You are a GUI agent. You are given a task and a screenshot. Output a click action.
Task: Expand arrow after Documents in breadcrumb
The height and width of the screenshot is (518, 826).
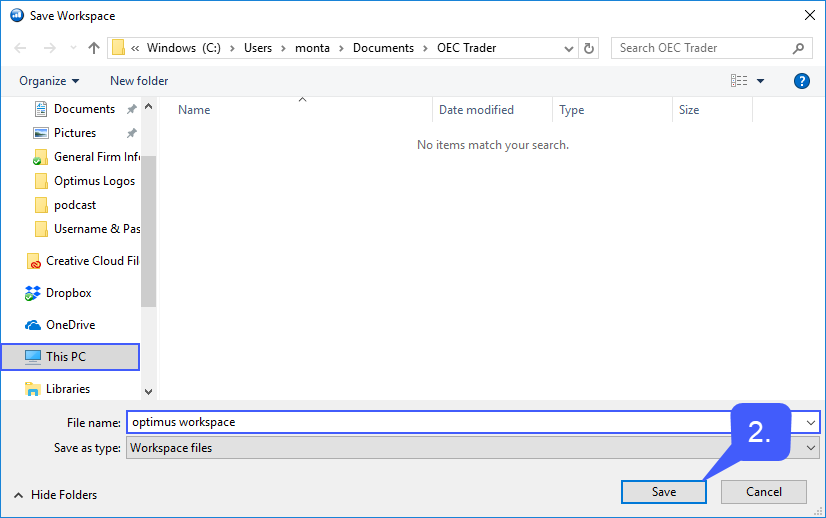425,48
